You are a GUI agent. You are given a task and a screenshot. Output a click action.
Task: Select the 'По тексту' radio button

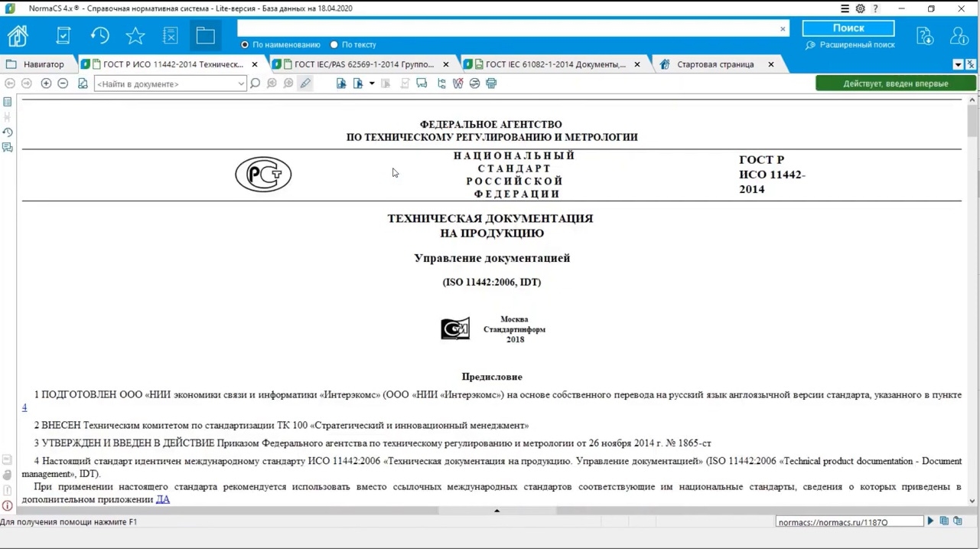click(334, 44)
